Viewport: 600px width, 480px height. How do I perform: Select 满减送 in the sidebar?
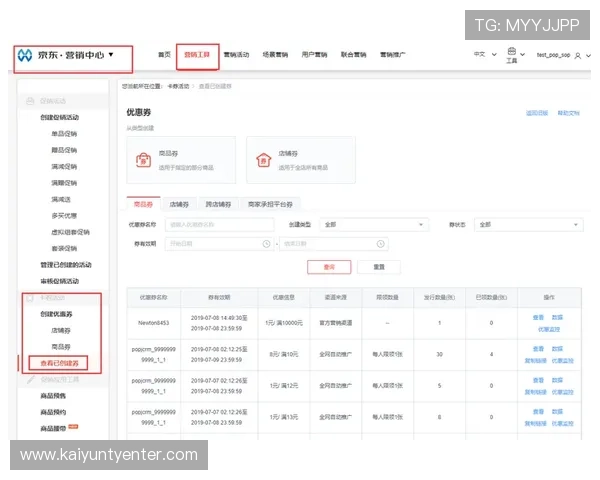pyautogui.click(x=61, y=199)
